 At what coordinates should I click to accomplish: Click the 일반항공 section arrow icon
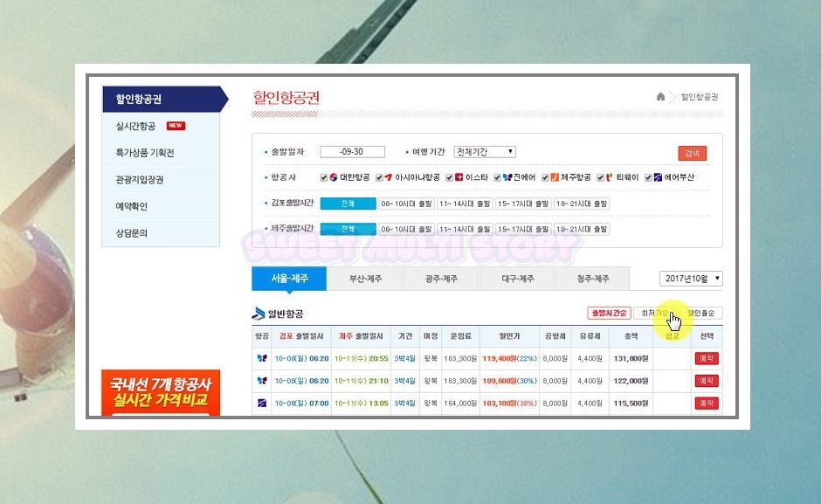pyautogui.click(x=259, y=314)
